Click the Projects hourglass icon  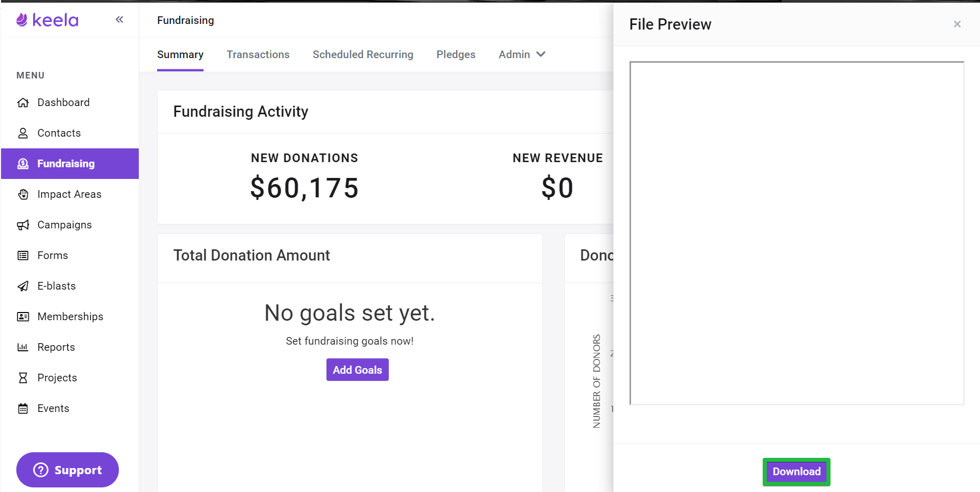coord(23,378)
